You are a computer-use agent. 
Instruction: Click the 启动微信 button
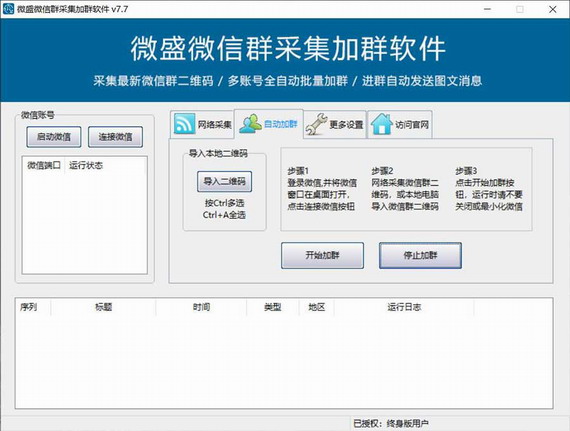click(54, 137)
